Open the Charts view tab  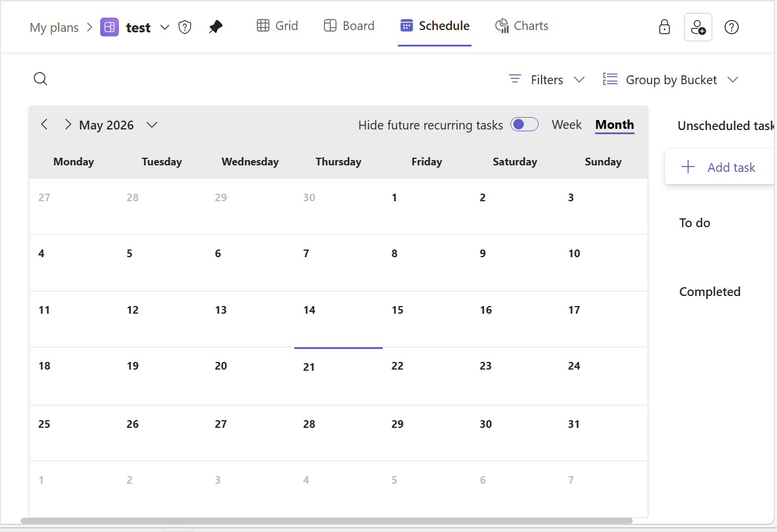pos(522,26)
